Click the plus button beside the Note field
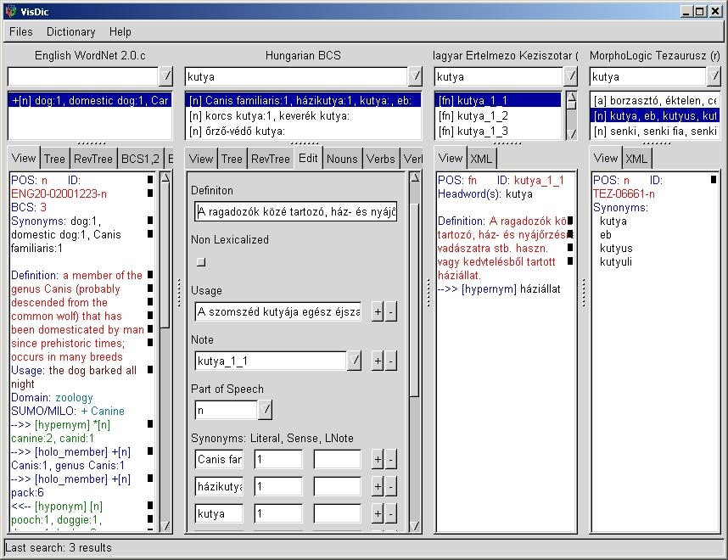Image resolution: width=728 pixels, height=560 pixels. point(378,361)
